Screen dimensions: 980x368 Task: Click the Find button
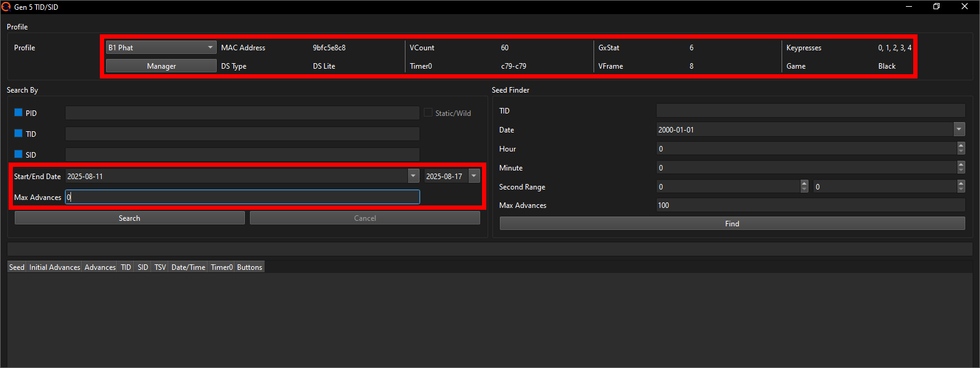point(733,223)
